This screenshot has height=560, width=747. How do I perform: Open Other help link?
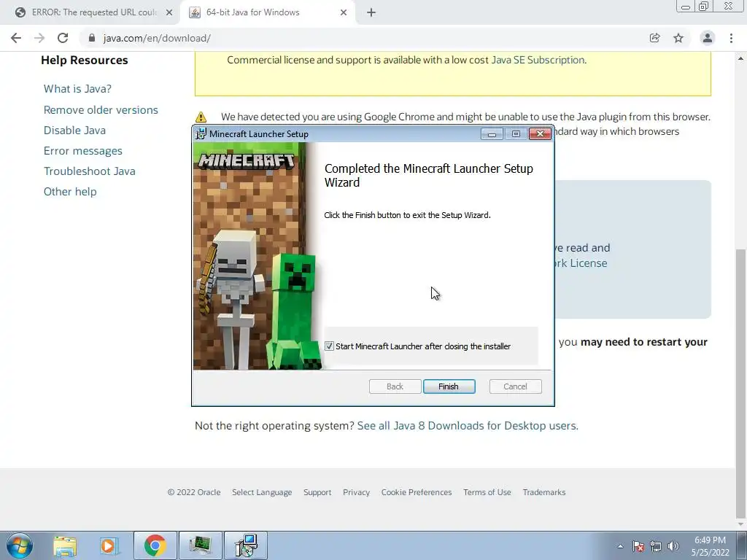click(x=70, y=192)
